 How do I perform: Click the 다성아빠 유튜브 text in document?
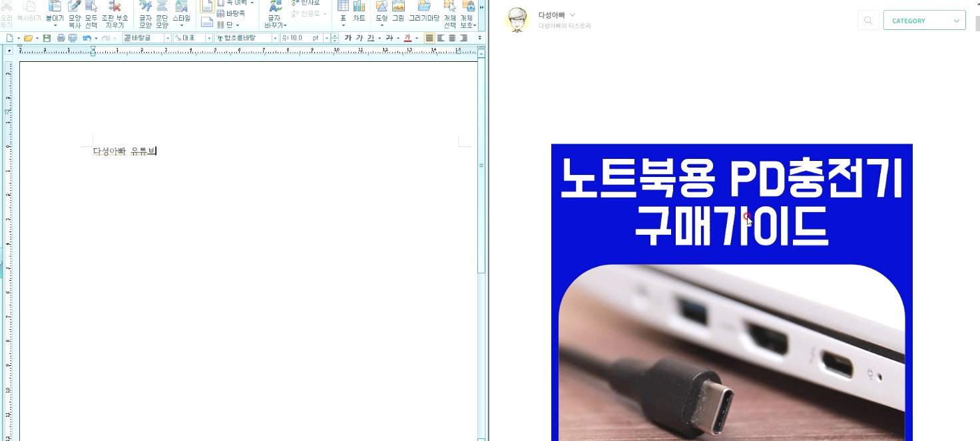(x=124, y=151)
